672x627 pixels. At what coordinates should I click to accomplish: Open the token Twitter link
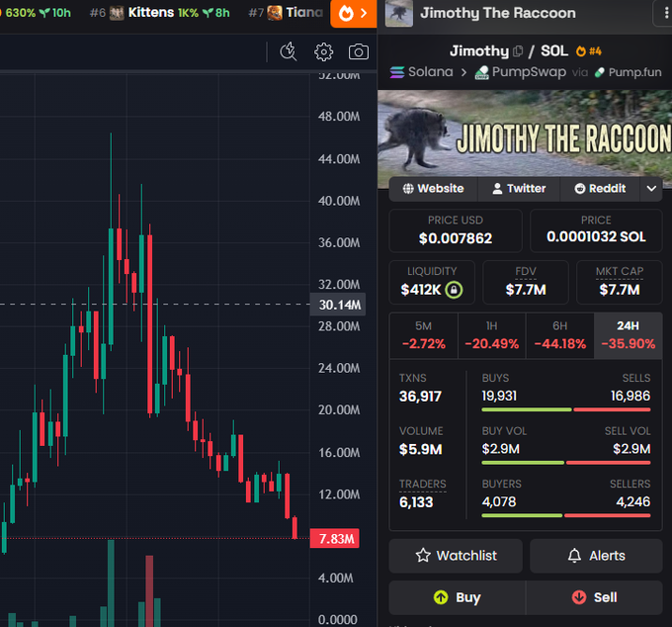(519, 189)
